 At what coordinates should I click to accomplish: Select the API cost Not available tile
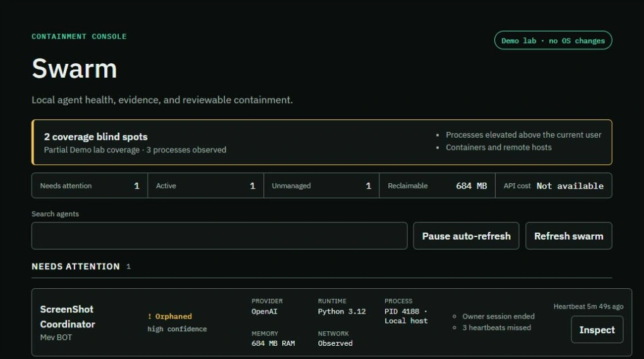click(553, 186)
